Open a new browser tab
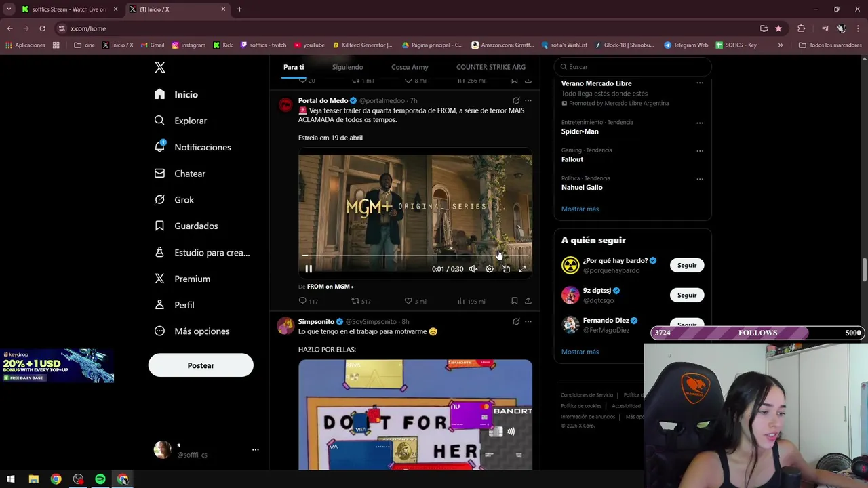 tap(239, 9)
